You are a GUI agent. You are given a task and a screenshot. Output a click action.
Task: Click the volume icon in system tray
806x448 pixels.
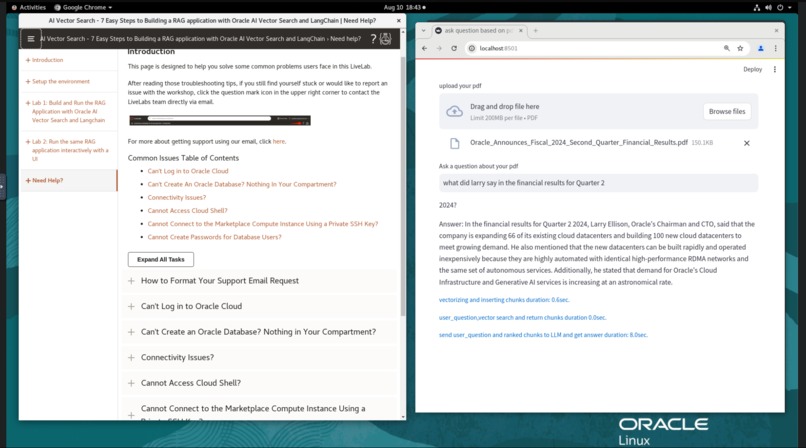pyautogui.click(x=768, y=8)
